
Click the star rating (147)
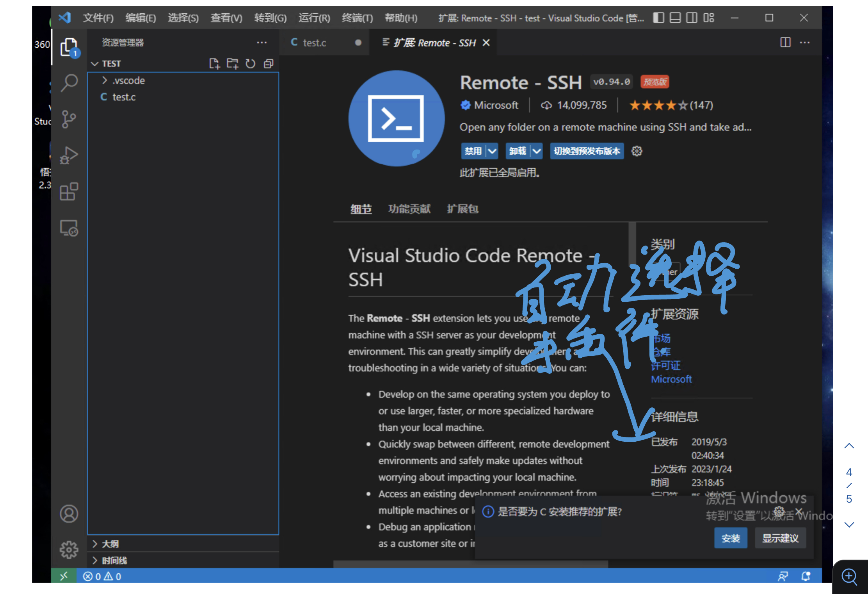(x=671, y=105)
